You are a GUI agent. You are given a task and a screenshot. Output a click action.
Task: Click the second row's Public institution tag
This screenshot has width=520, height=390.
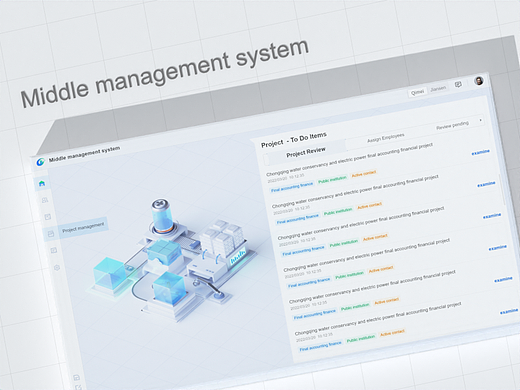click(338, 211)
